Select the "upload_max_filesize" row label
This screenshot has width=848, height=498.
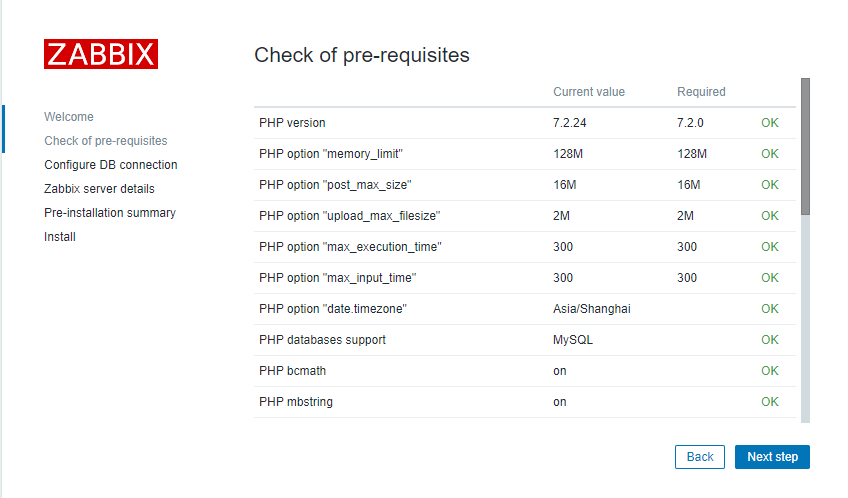[350, 216]
